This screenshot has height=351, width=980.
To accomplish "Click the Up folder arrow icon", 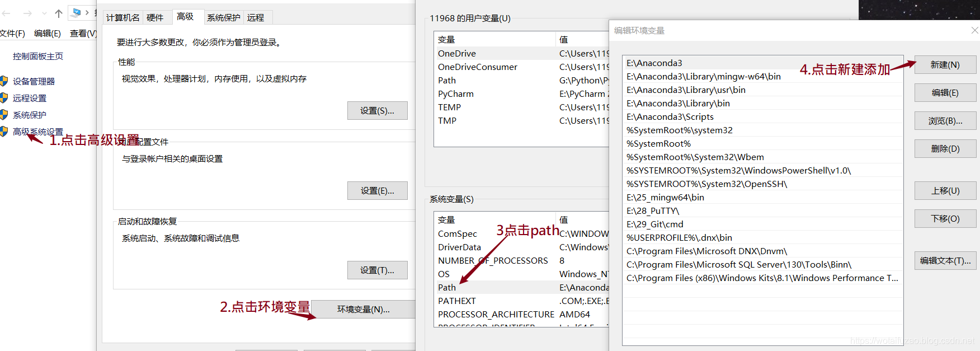I will (x=59, y=13).
